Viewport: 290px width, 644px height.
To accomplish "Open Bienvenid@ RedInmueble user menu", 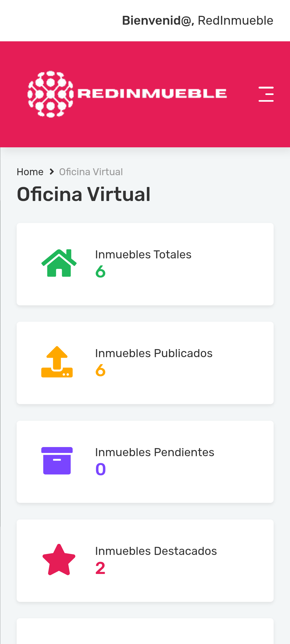I will [x=198, y=21].
